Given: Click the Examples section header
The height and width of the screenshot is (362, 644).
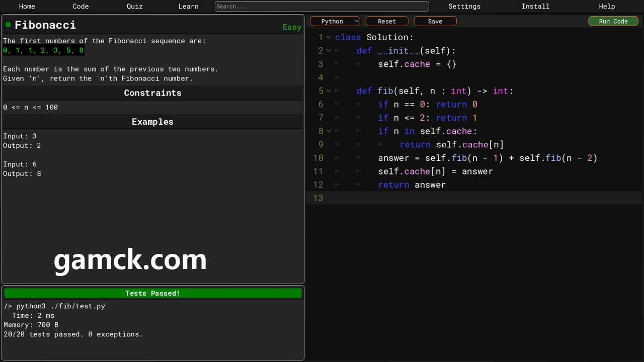Looking at the screenshot, I should (153, 122).
